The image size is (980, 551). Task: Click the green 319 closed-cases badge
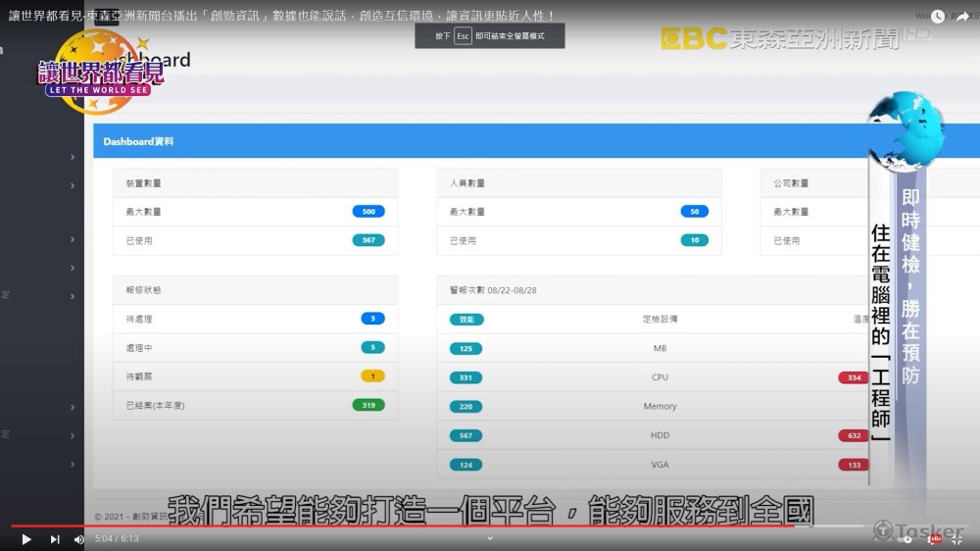pyautogui.click(x=368, y=405)
